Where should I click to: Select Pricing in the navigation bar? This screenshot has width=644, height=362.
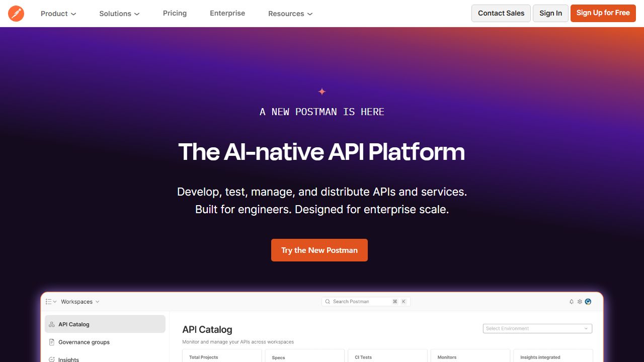[175, 13]
